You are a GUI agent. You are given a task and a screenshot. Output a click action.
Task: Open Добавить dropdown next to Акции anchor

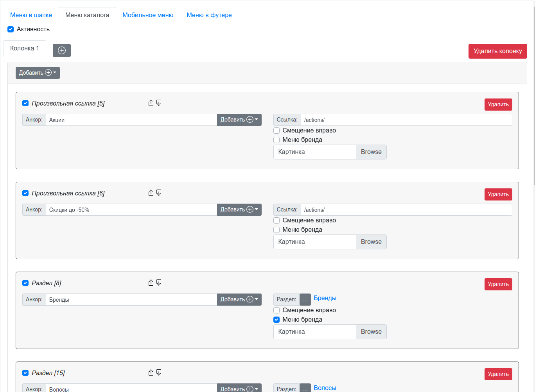click(239, 120)
